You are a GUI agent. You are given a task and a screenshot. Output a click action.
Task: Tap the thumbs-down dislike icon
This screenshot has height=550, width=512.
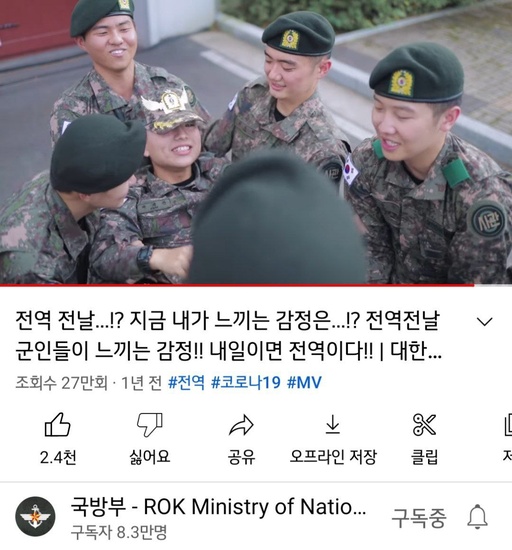(150, 424)
